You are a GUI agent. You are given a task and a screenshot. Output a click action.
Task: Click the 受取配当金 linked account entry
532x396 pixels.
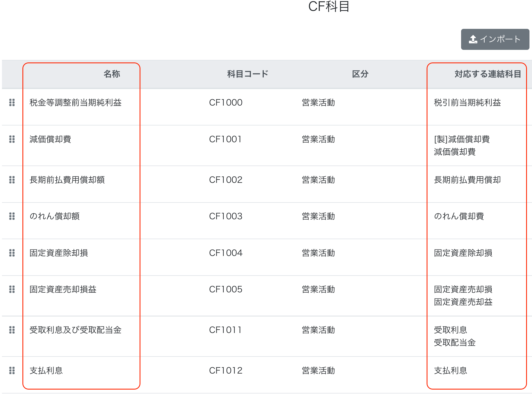[x=455, y=343]
